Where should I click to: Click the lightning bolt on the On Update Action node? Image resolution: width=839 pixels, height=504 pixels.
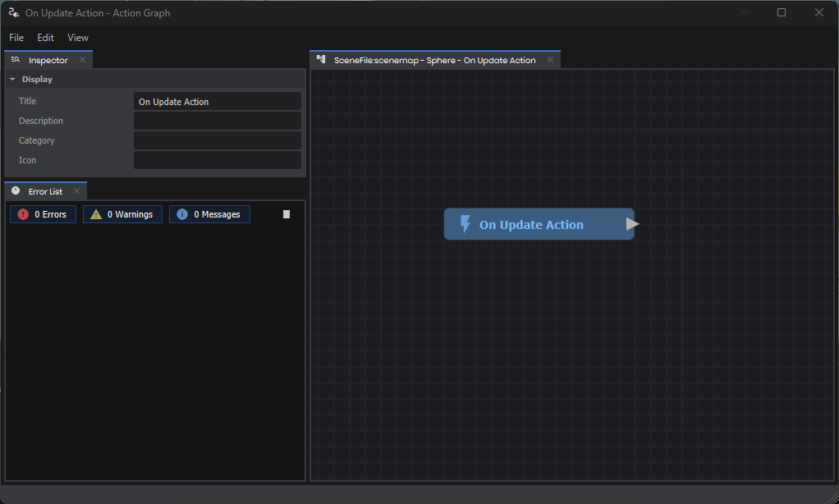[x=465, y=223]
